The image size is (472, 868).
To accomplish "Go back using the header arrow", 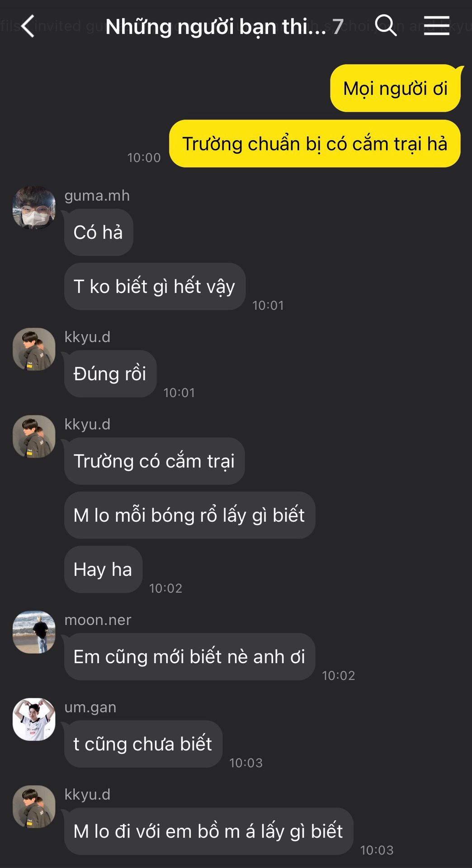I will [x=28, y=26].
